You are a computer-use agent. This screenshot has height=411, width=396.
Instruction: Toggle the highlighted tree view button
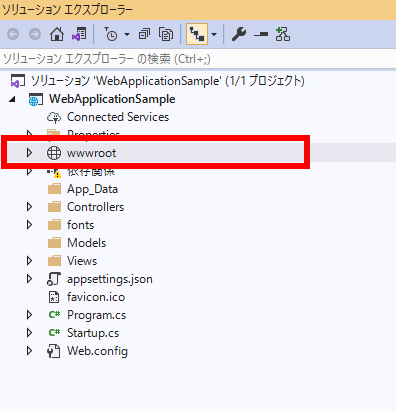pos(197,34)
